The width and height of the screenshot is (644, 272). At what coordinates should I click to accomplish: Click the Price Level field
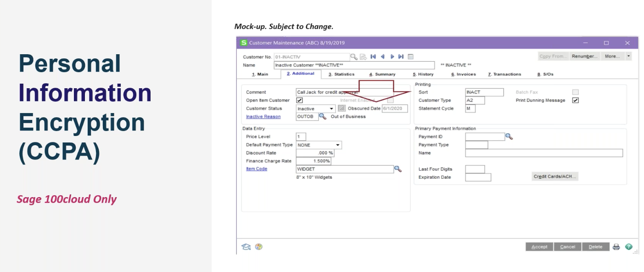point(301,137)
